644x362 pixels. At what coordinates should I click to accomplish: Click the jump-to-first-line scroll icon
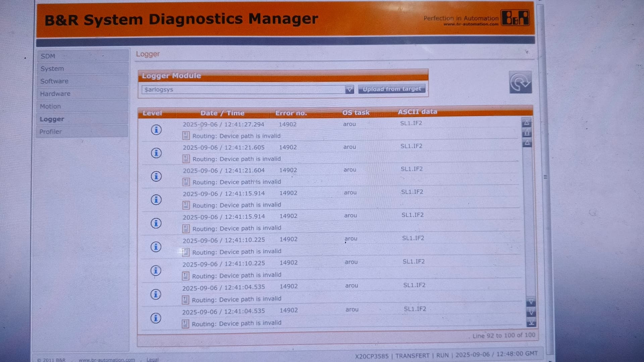coord(527,122)
